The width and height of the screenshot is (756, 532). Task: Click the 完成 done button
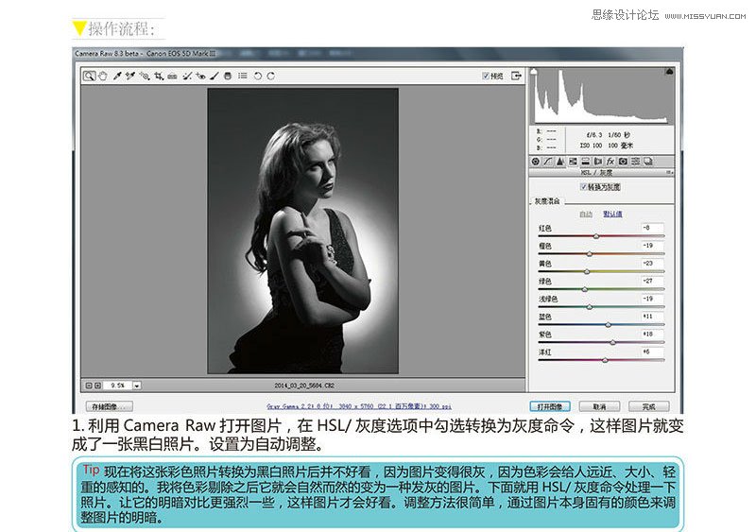point(649,406)
